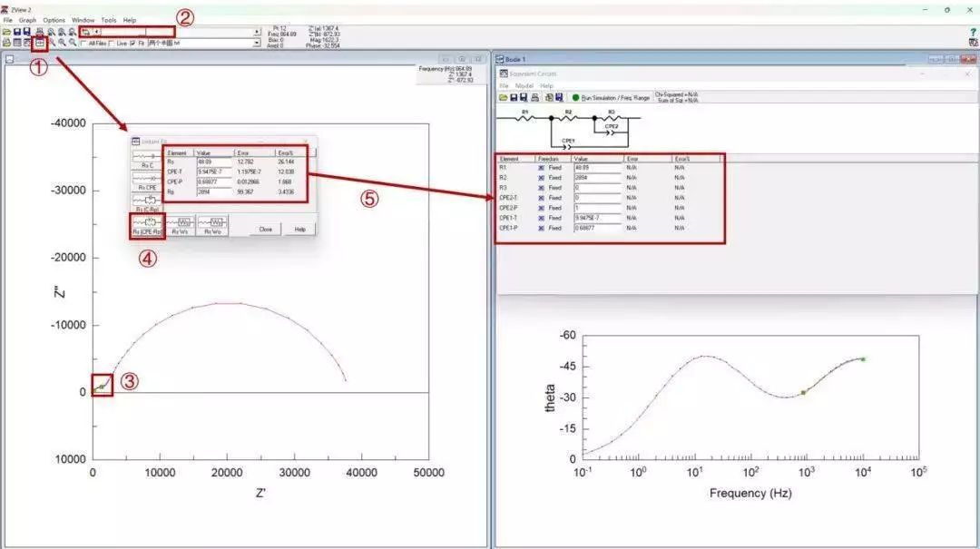Click CPE-T value field in Instant Fit
Image resolution: width=980 pixels, height=549 pixels.
coord(214,172)
